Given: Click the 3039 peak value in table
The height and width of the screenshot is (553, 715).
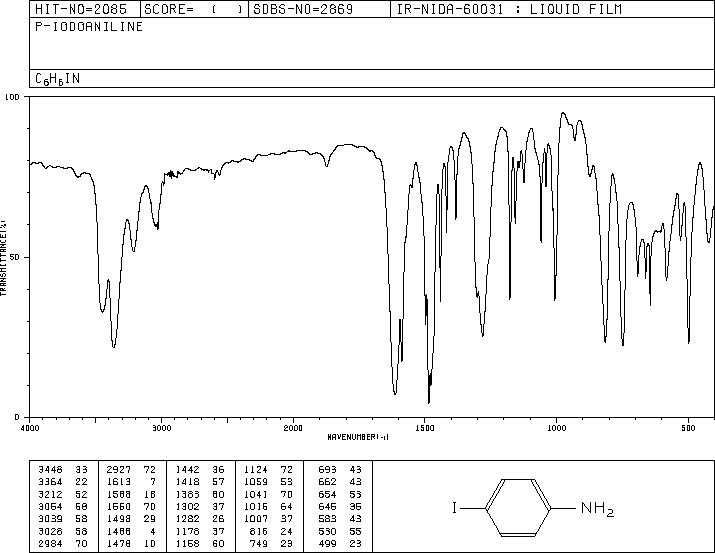Looking at the screenshot, I should (x=50, y=519).
